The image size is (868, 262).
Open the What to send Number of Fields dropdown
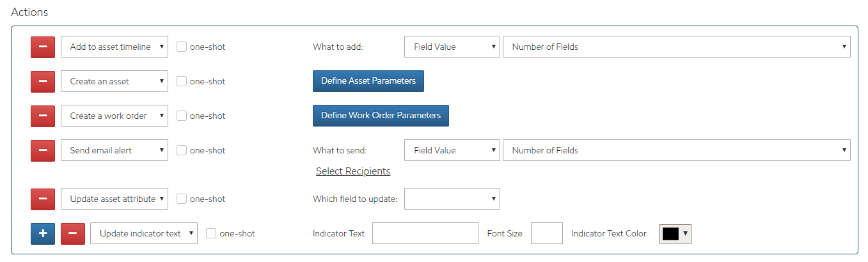(x=677, y=150)
